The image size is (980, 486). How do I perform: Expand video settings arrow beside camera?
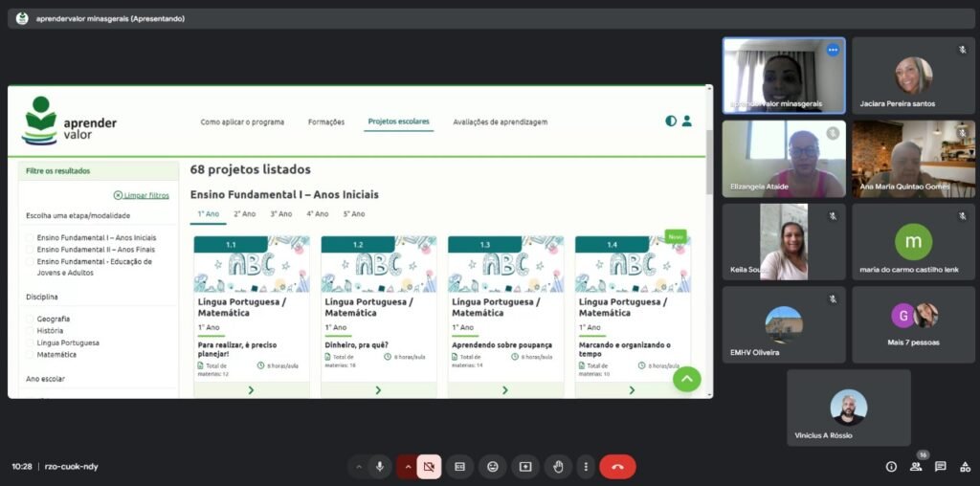tap(407, 467)
